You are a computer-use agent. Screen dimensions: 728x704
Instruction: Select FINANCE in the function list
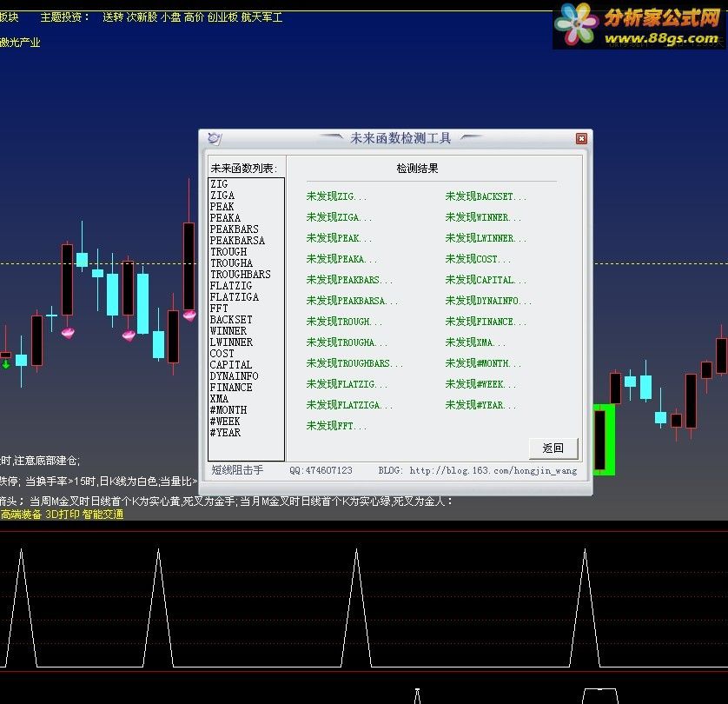tap(231, 388)
